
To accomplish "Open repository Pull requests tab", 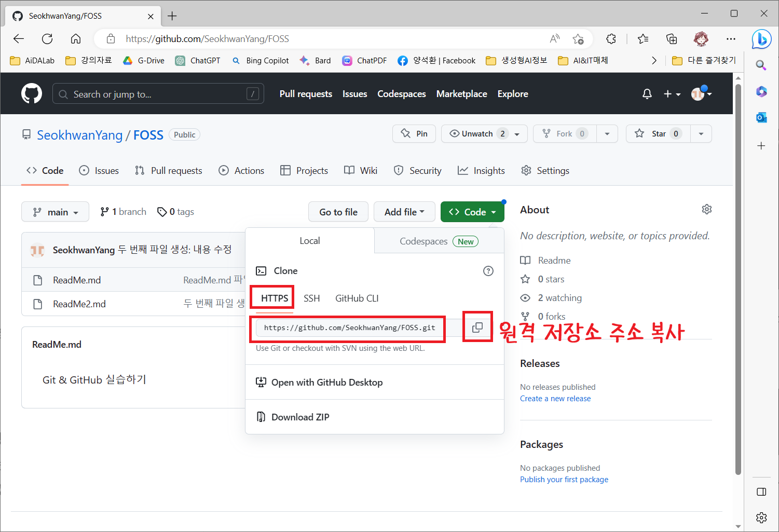I will pyautogui.click(x=168, y=171).
